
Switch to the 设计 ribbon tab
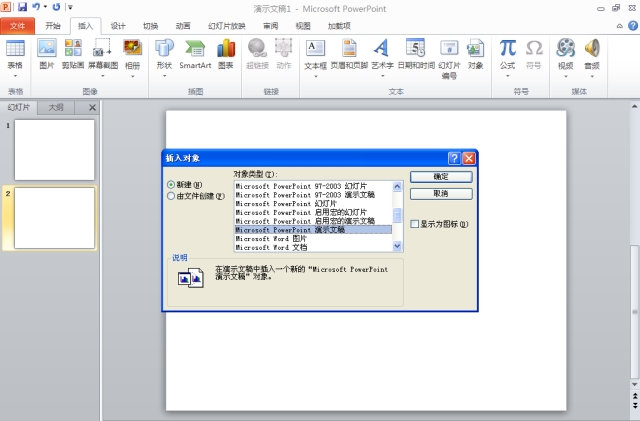[118, 25]
